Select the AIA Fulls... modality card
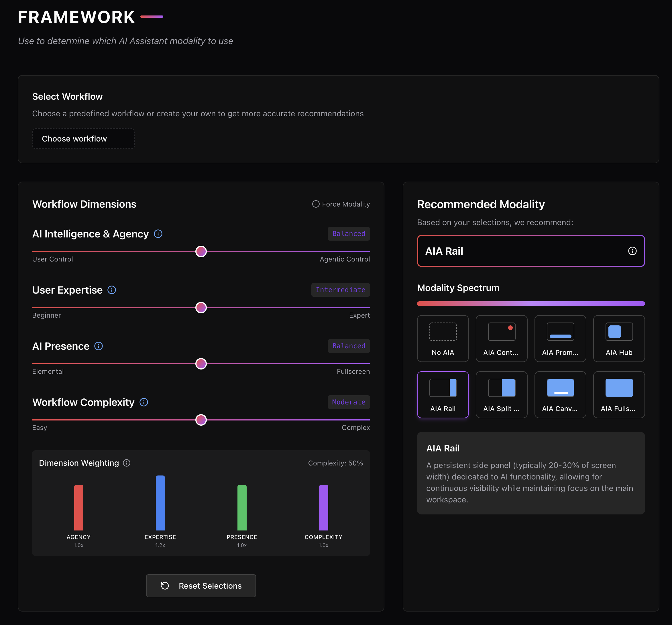This screenshot has width=672, height=625. coord(619,394)
